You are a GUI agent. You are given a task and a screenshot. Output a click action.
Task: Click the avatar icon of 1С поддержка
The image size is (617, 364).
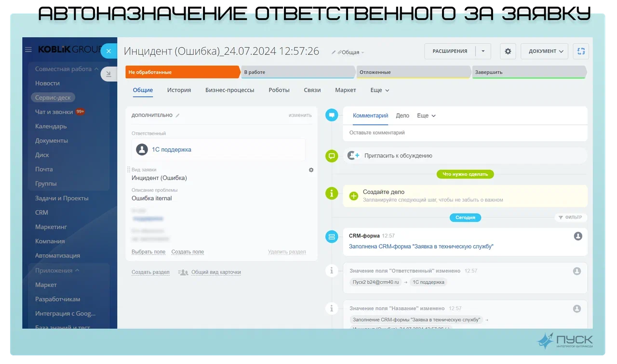pyautogui.click(x=142, y=149)
